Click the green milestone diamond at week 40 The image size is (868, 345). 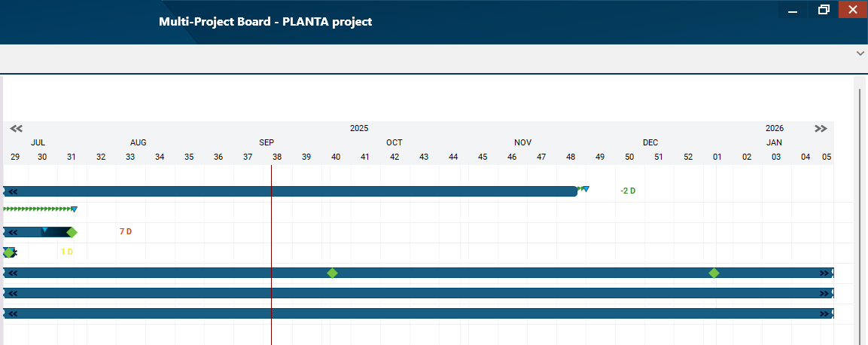[x=332, y=273]
